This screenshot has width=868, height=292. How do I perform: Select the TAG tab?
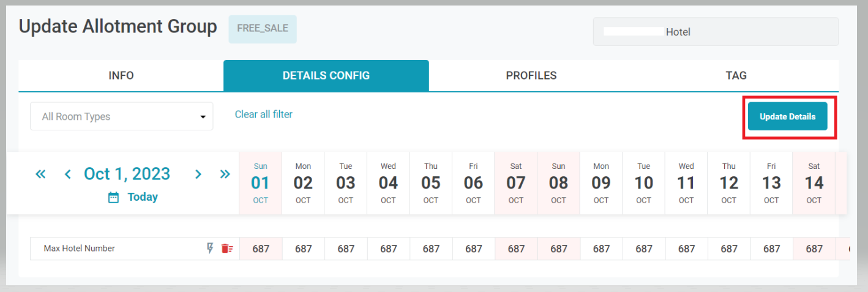point(736,76)
